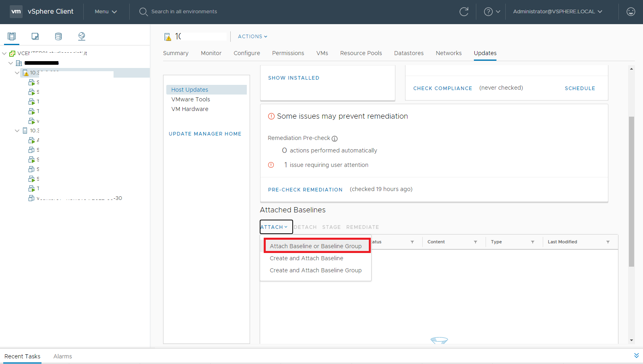The height and width of the screenshot is (364, 643).
Task: Open the Administrator@VSPHERE.LOCAL user menu
Action: point(558,12)
